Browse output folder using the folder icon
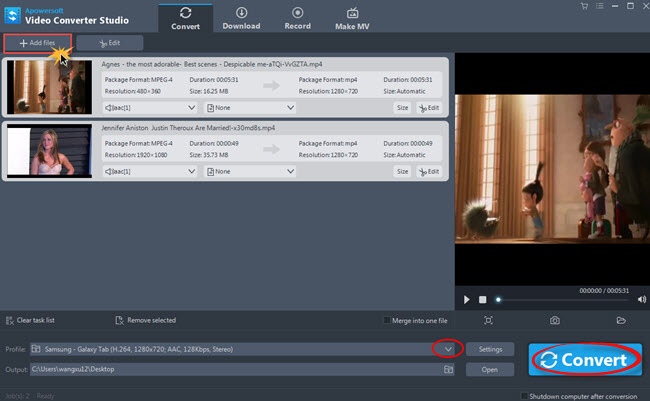650x401 pixels. (448, 369)
